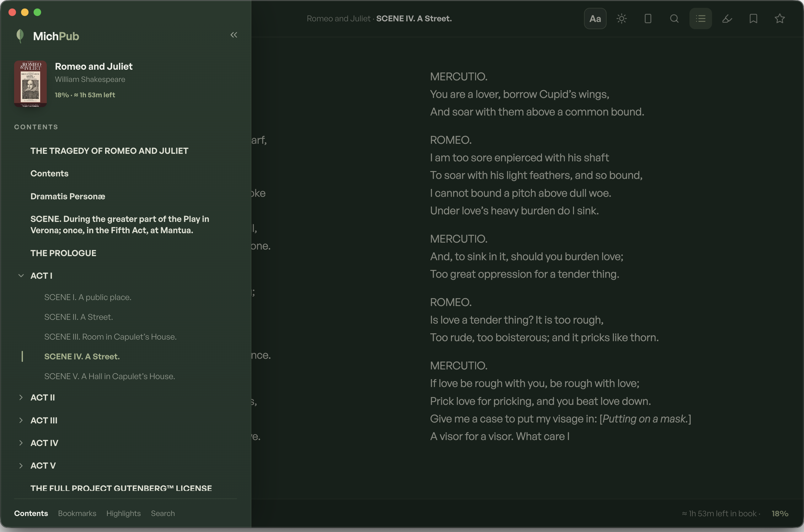Open Dramatis Personæ section
This screenshot has width=804, height=532.
68,196
